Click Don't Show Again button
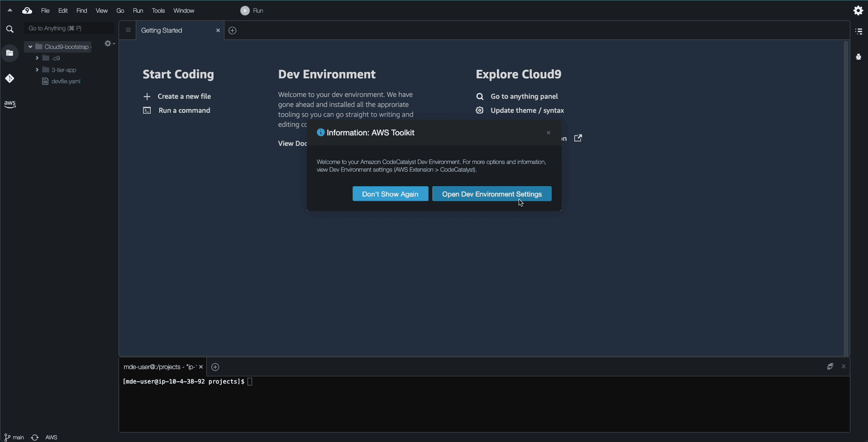The height and width of the screenshot is (442, 868). (x=390, y=194)
